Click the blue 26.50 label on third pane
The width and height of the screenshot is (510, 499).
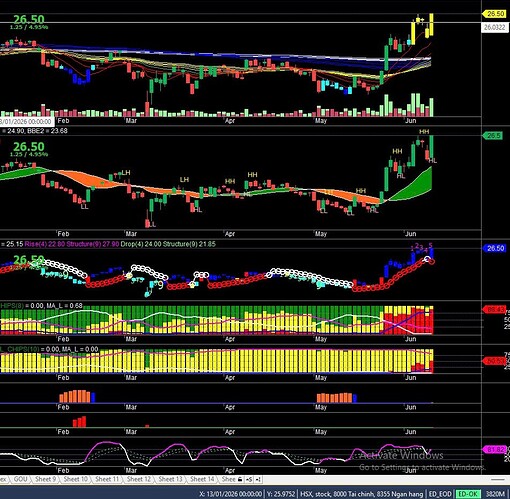[x=495, y=248]
